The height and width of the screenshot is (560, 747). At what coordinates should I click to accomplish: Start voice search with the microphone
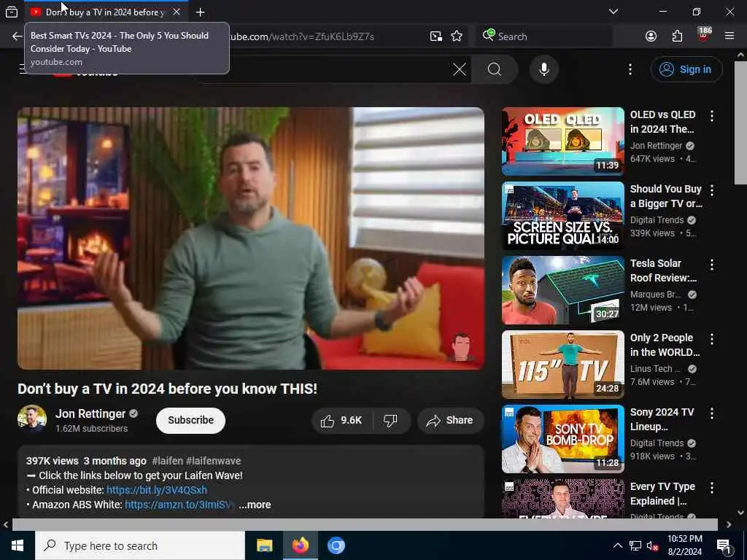pos(544,69)
